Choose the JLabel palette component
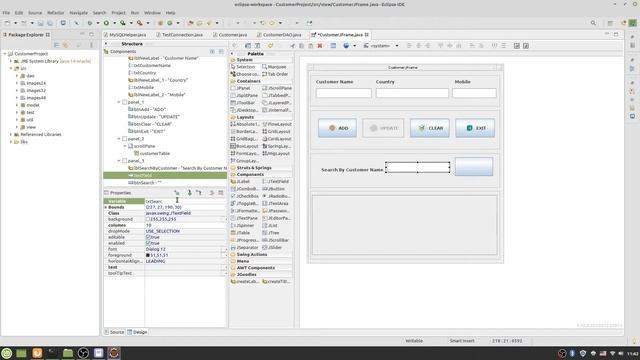This screenshot has height=360, width=640. point(241,182)
